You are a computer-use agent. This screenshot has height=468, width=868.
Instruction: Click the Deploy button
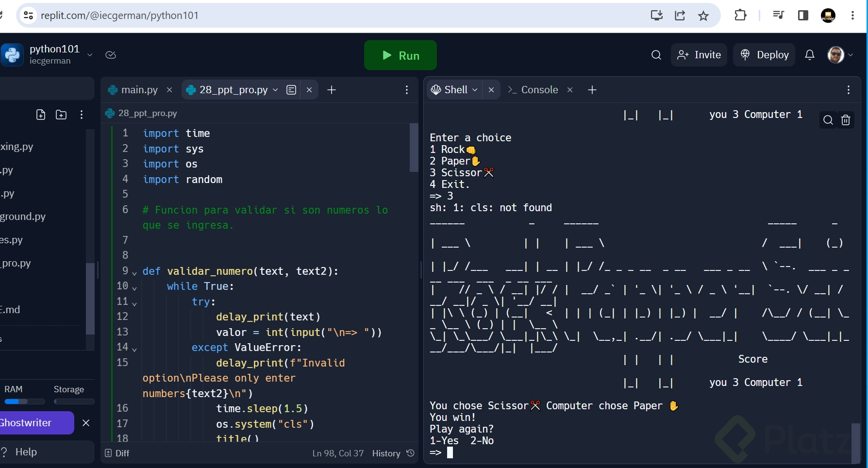click(x=764, y=55)
